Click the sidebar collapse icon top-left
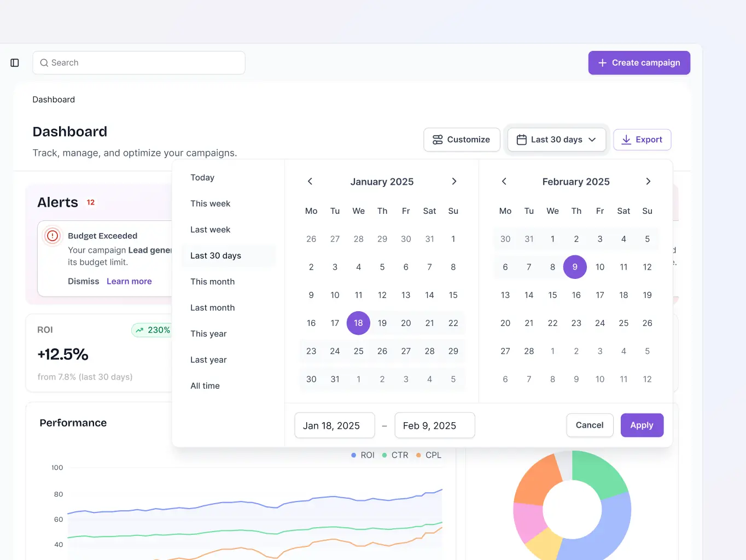Image resolution: width=746 pixels, height=560 pixels. 14,62
